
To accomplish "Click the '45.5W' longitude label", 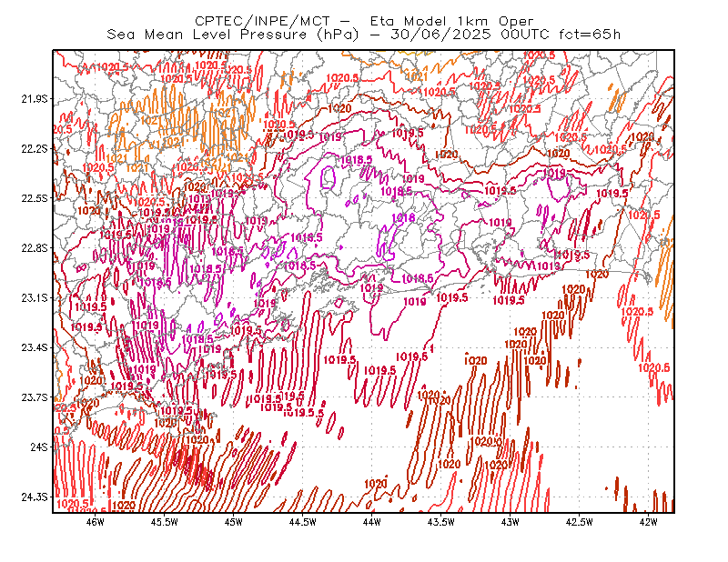I will [165, 522].
